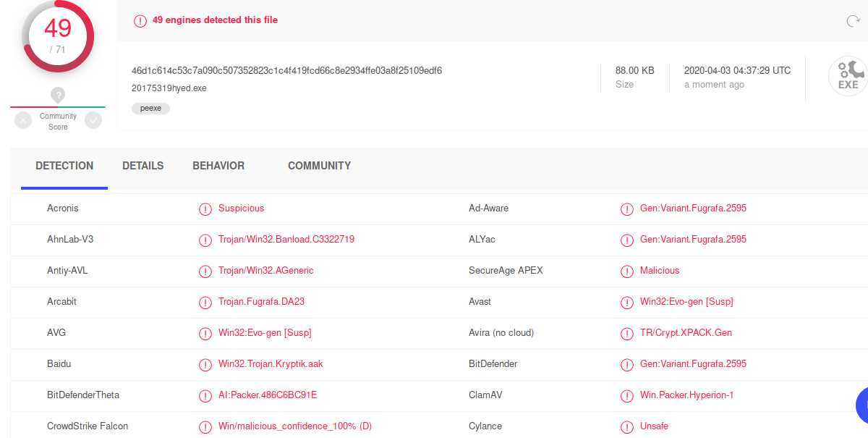
Task: Click the alert icon in the Acronis row
Action: (x=205, y=209)
